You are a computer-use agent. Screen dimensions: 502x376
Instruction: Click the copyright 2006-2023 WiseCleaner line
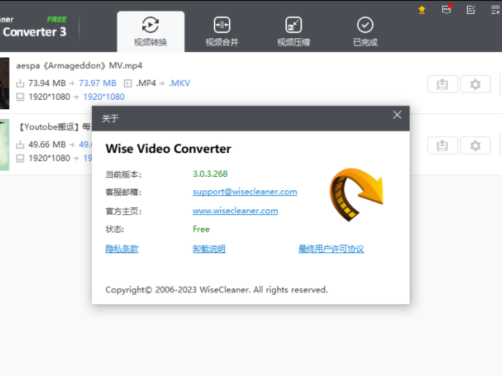click(x=217, y=290)
